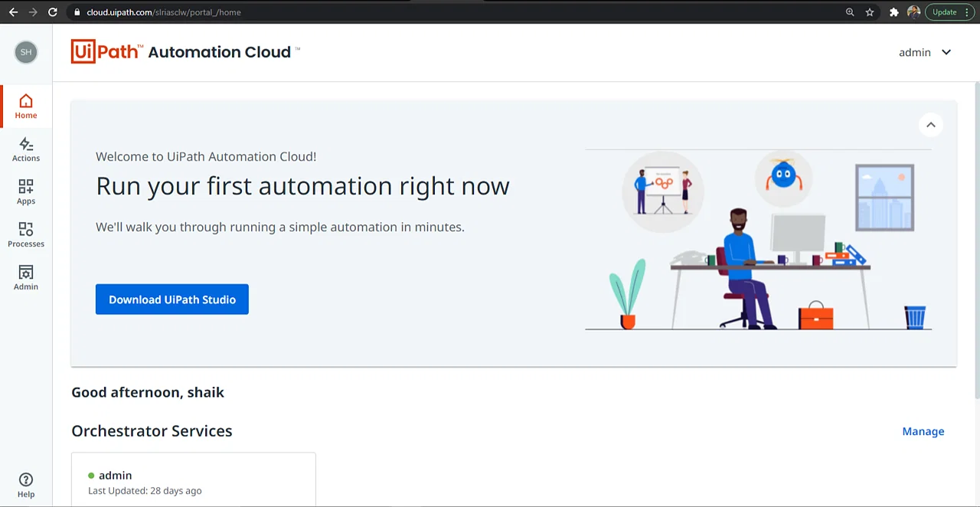
Task: Click the Download UiPath Studio button
Action: (171, 299)
